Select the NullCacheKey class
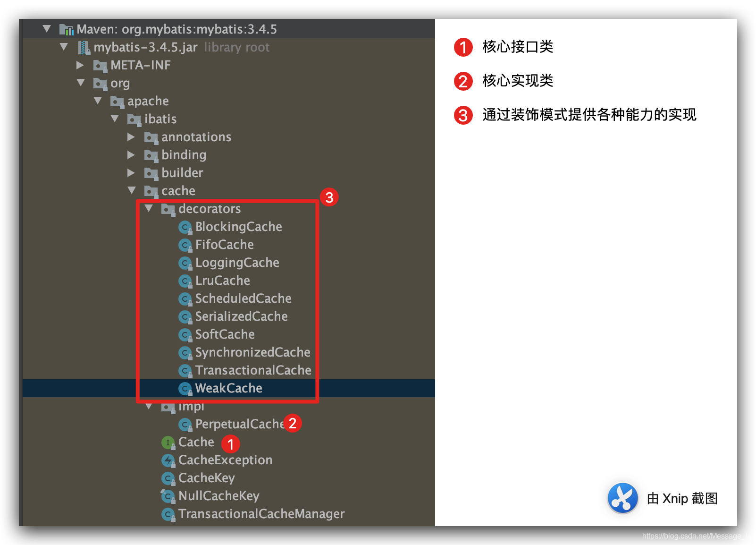The width and height of the screenshot is (756, 545). point(219,496)
